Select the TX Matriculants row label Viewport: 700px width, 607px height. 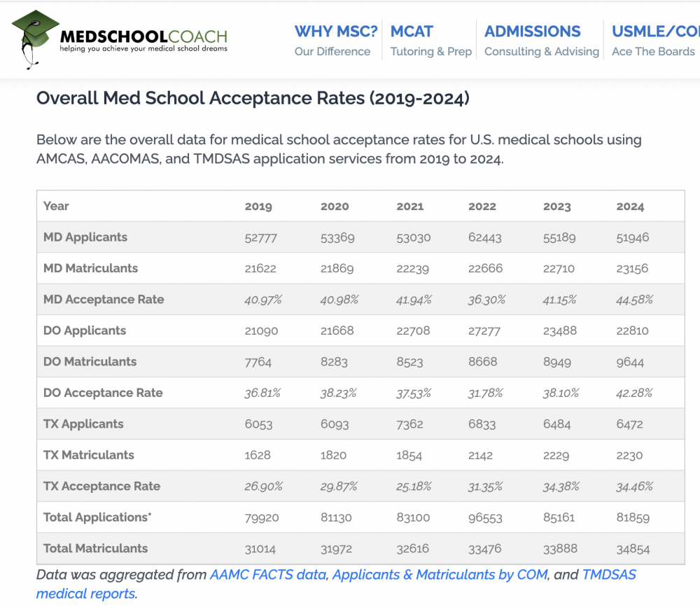pyautogui.click(x=90, y=455)
